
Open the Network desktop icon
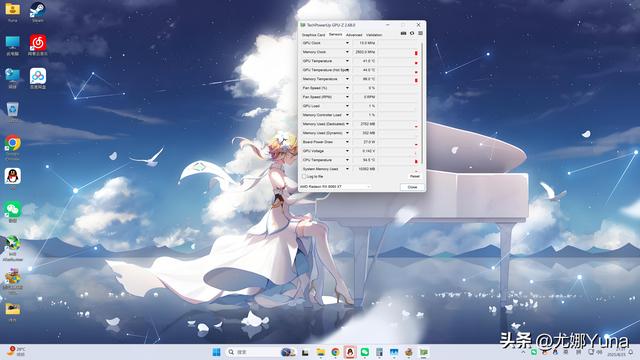[x=13, y=78]
